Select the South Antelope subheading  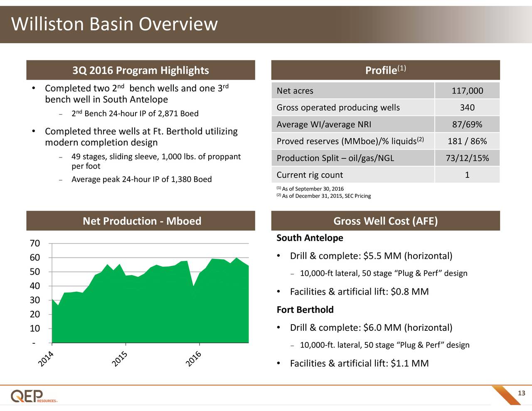[310, 238]
